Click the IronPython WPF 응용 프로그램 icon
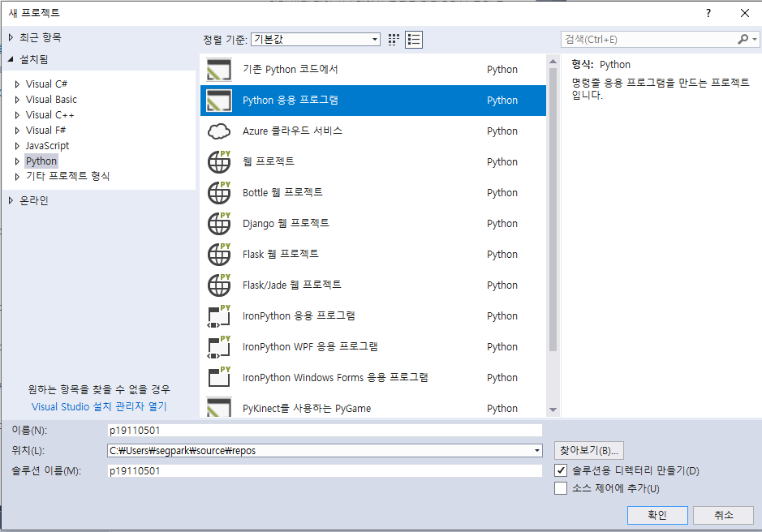 point(219,347)
